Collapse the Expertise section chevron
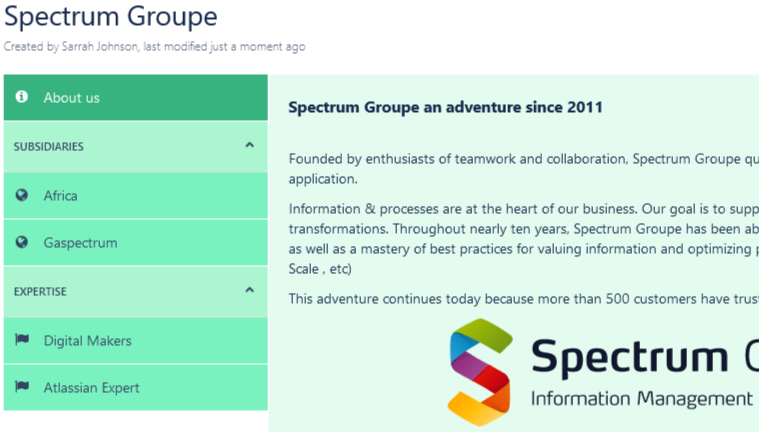 (250, 291)
